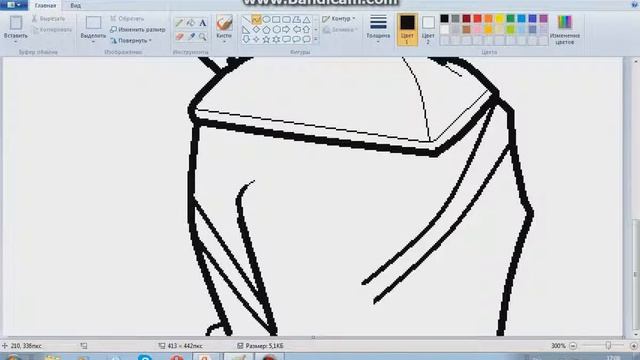This screenshot has height=360, width=640.
Task: Choose the Diamond shape
Action: coord(256,29)
